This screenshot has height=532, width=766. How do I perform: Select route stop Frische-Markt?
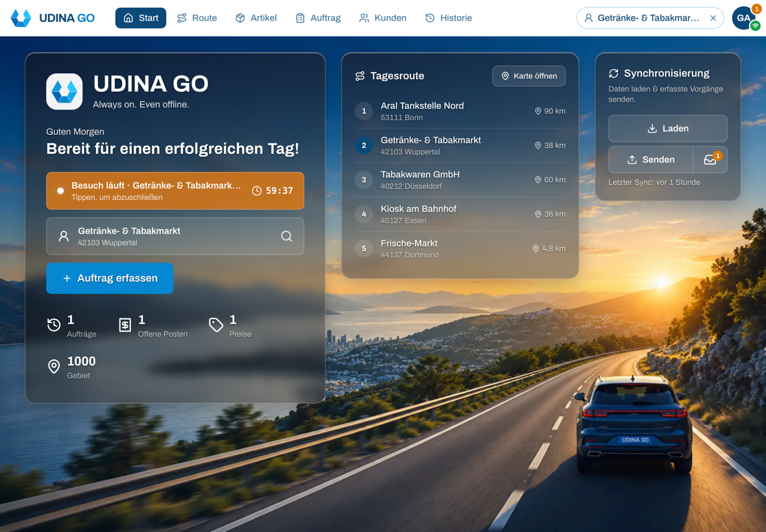point(460,248)
